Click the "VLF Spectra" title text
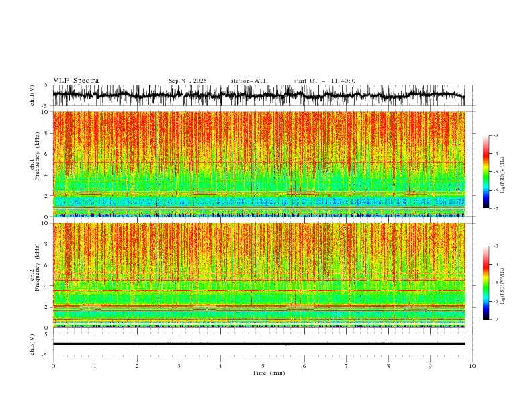 (x=76, y=81)
